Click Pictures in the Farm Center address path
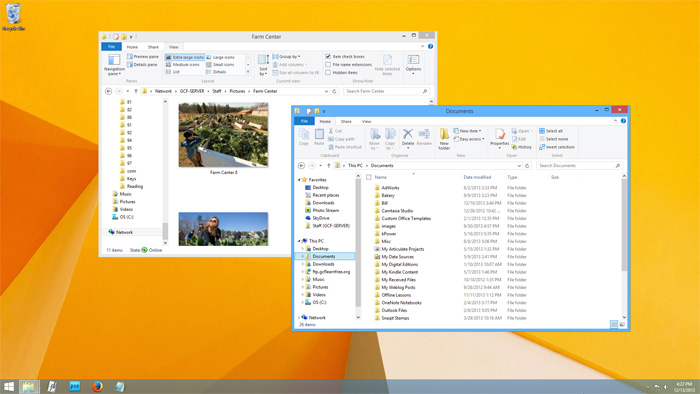This screenshot has height=394, width=700. tap(237, 91)
